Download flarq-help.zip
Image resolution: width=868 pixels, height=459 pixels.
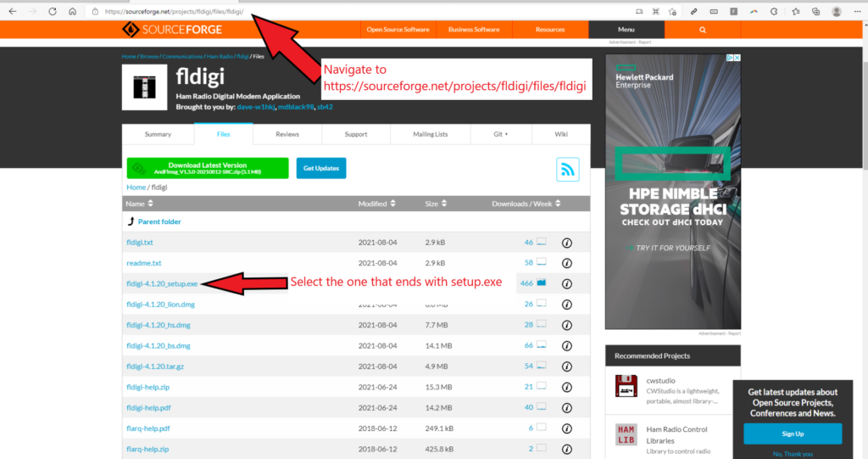(x=147, y=449)
